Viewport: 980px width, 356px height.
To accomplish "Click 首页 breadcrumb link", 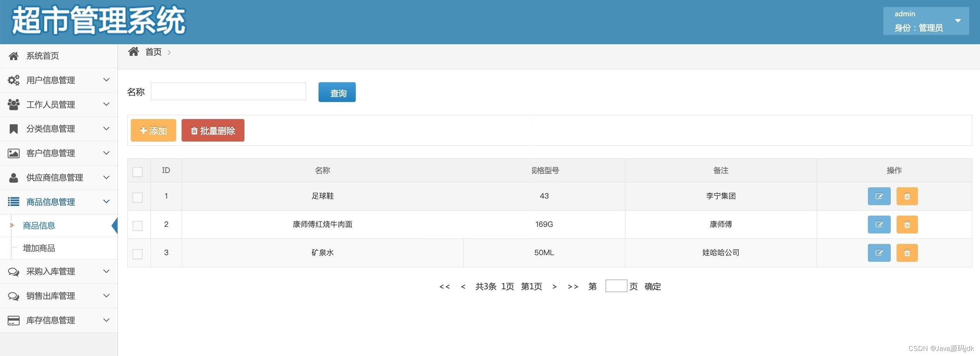I will 154,52.
